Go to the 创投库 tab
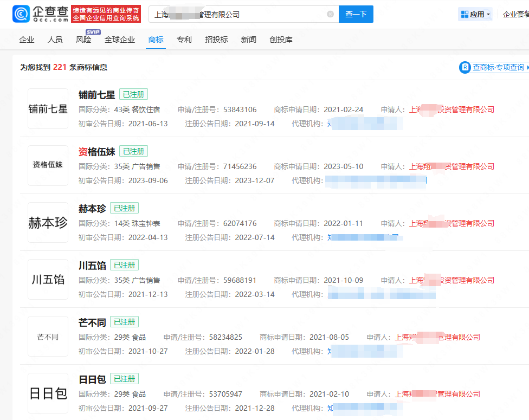The width and height of the screenshot is (529, 420). [x=281, y=40]
